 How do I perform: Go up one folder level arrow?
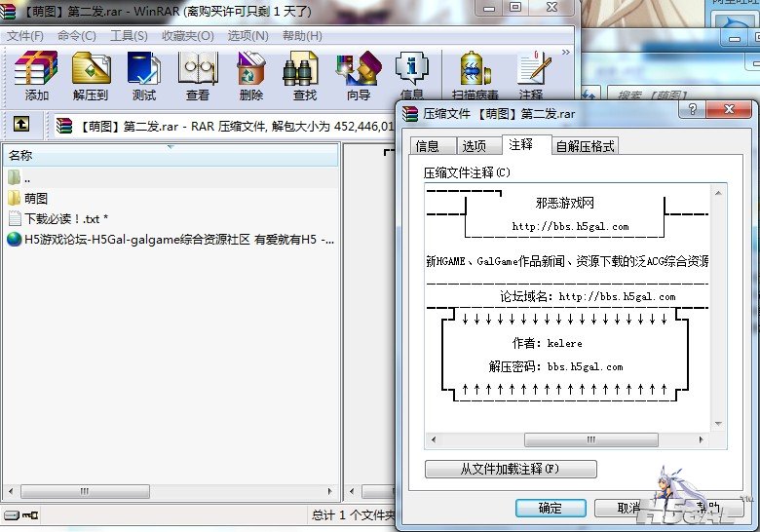pos(20,124)
